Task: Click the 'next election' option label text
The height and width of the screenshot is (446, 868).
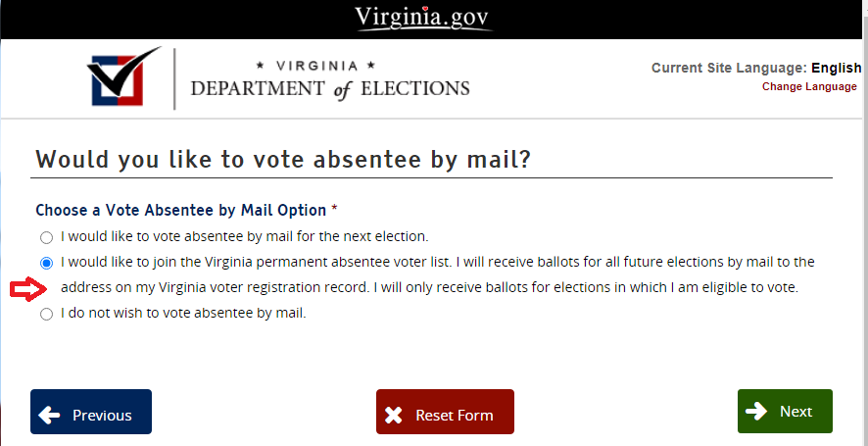Action: pos(245,236)
